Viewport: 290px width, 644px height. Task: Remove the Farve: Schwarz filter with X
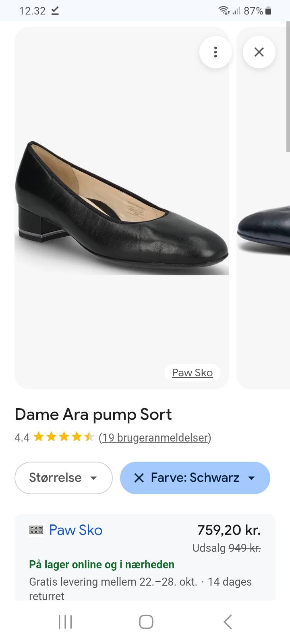coord(139,478)
